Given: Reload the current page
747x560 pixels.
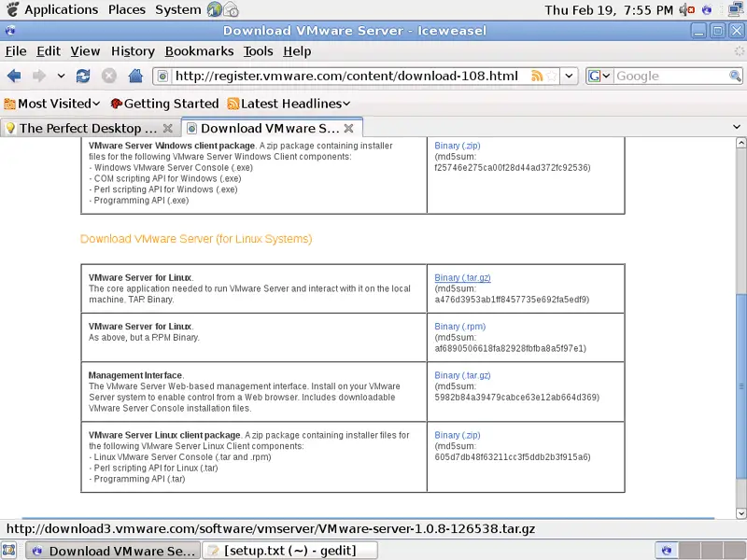Looking at the screenshot, I should point(83,76).
